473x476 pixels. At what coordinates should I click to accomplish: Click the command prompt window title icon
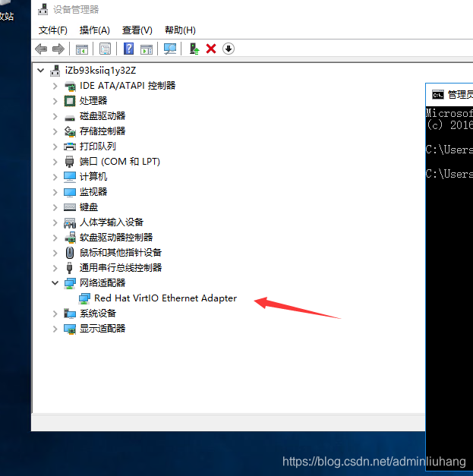point(438,95)
